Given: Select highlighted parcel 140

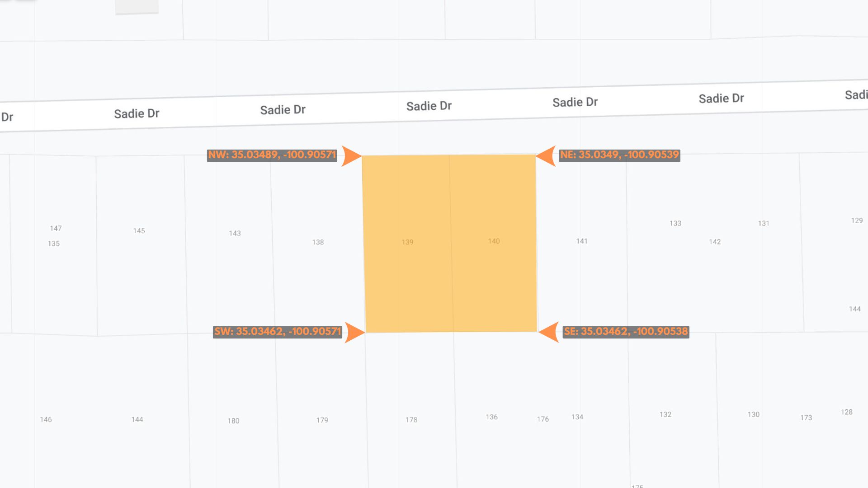Looking at the screenshot, I should click(494, 241).
